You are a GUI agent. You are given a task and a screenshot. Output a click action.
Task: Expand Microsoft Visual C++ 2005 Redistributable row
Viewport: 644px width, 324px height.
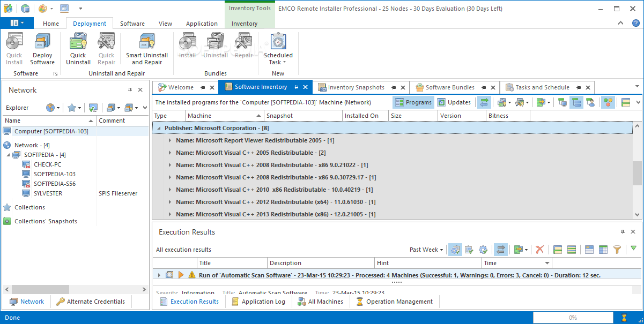coord(170,153)
